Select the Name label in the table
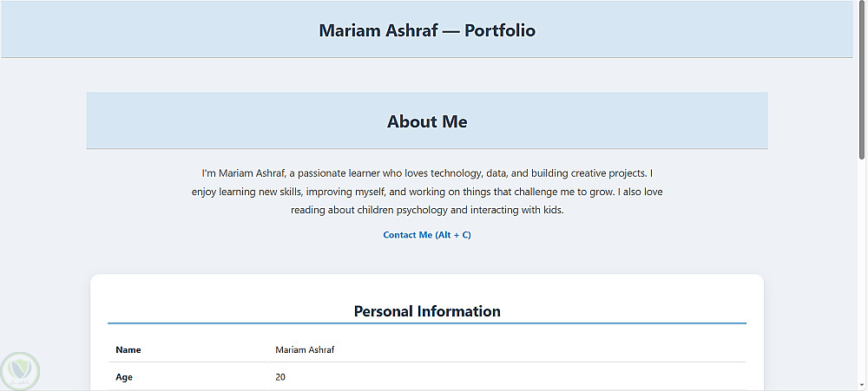This screenshot has width=868, height=391. [128, 350]
